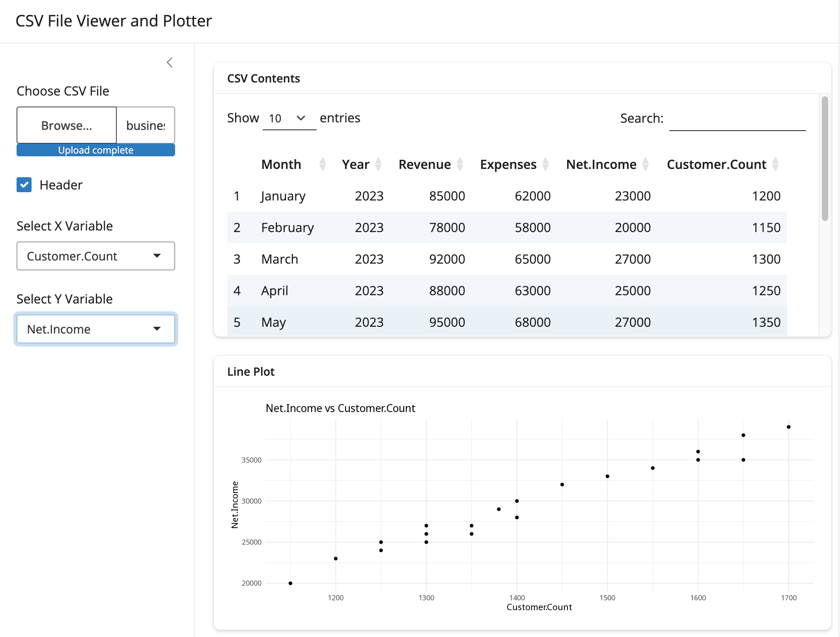Focus the table Search input box
The image size is (840, 637).
pos(737,119)
